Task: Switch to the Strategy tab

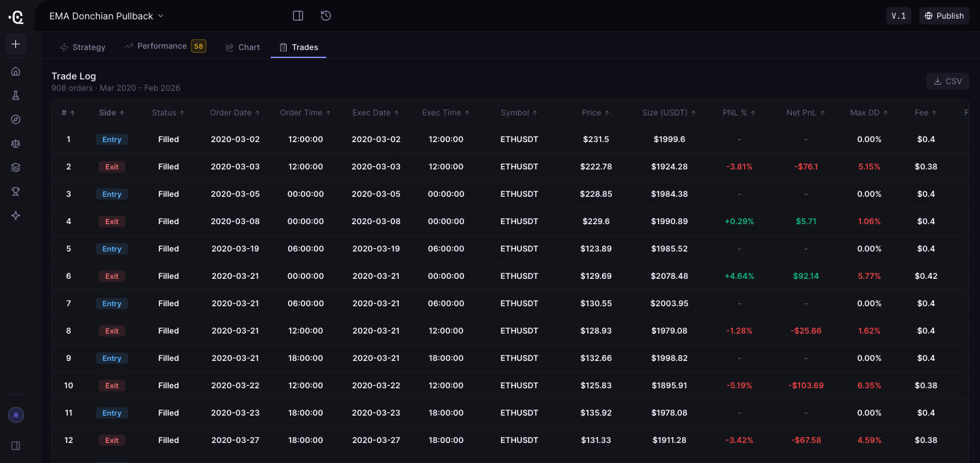Action: click(83, 47)
